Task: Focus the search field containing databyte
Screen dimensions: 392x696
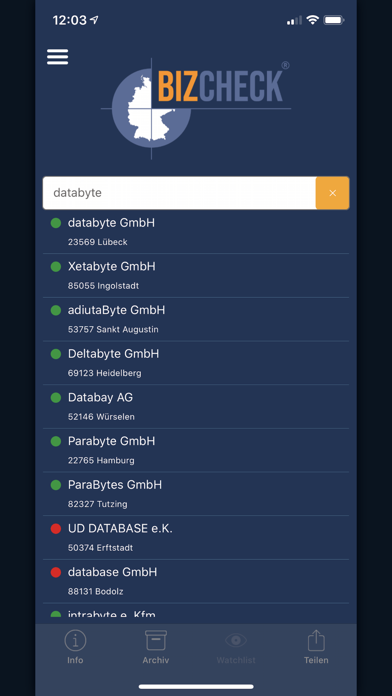Action: click(179, 193)
